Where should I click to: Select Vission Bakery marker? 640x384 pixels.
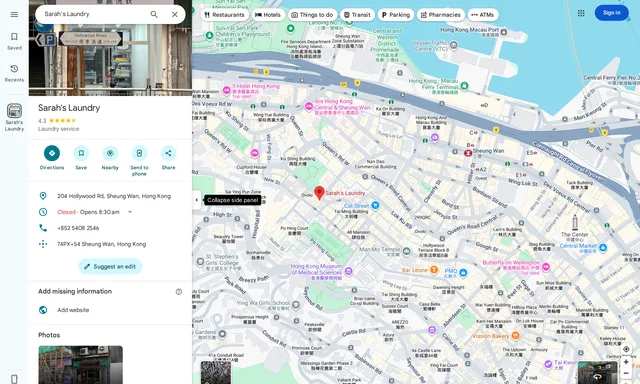(515, 336)
